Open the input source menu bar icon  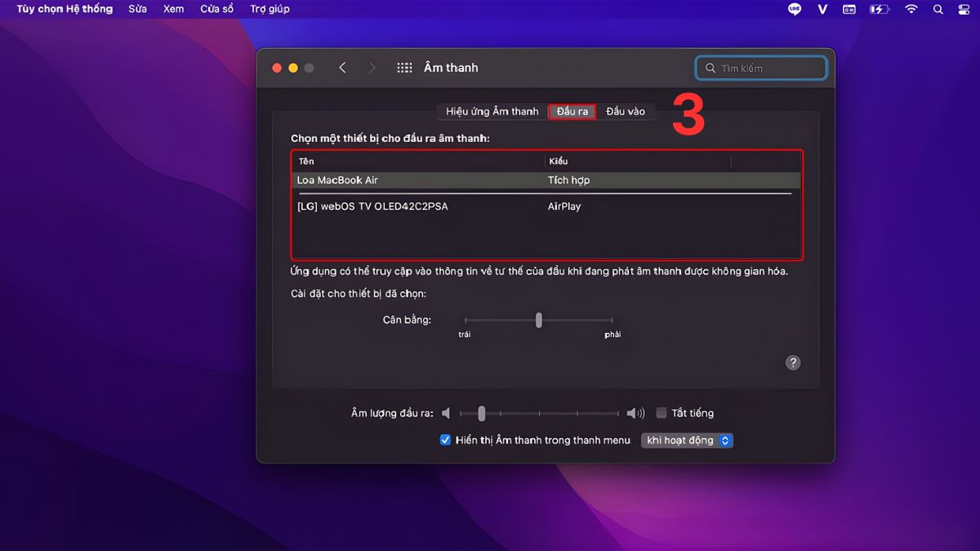[849, 9]
